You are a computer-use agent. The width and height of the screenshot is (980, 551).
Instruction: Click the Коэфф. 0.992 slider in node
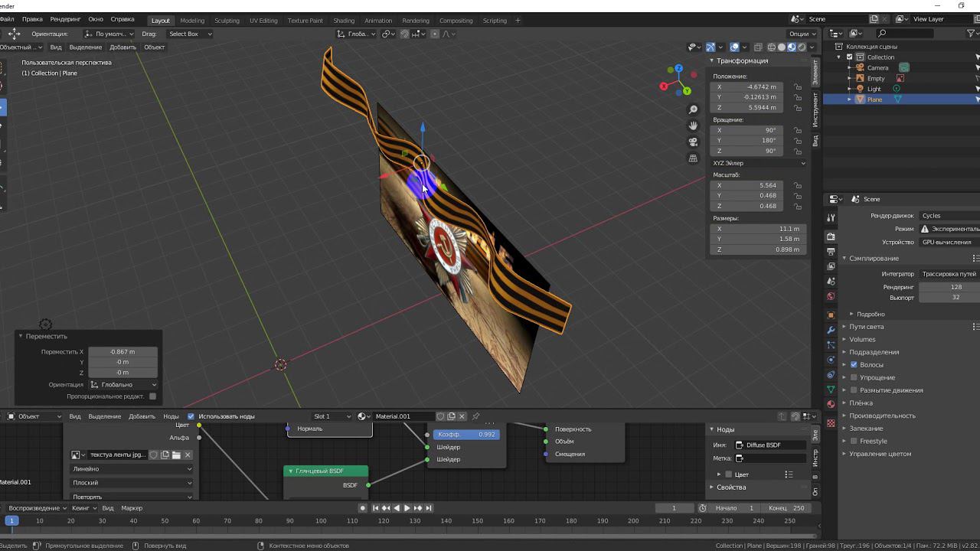[x=466, y=435]
